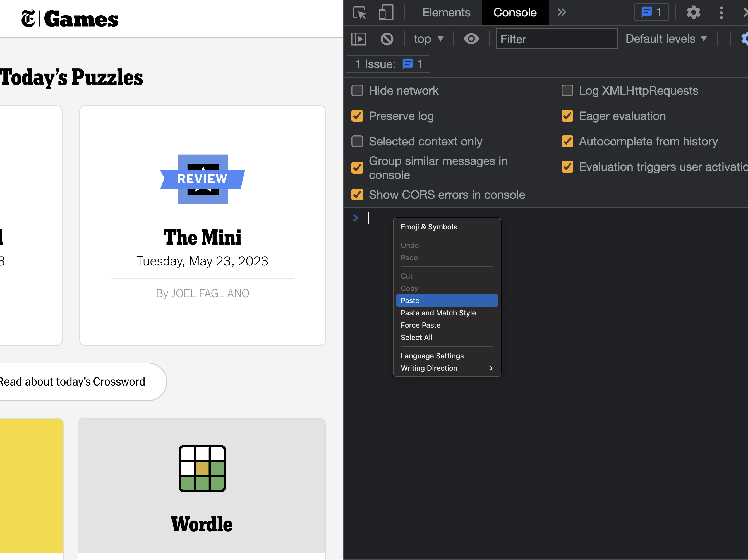748x560 pixels.
Task: Select Paste in context menu
Action: [447, 301]
